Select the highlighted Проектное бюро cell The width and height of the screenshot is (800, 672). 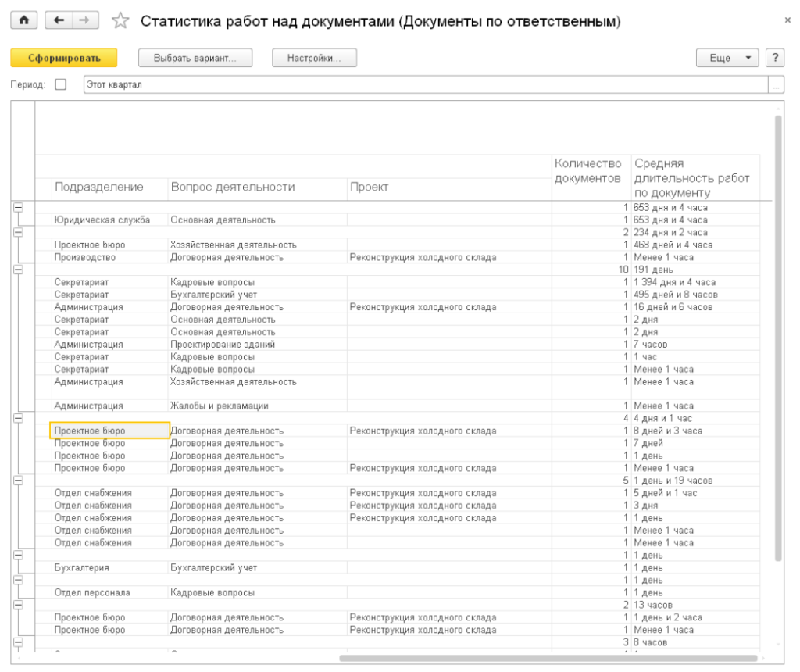click(109, 431)
